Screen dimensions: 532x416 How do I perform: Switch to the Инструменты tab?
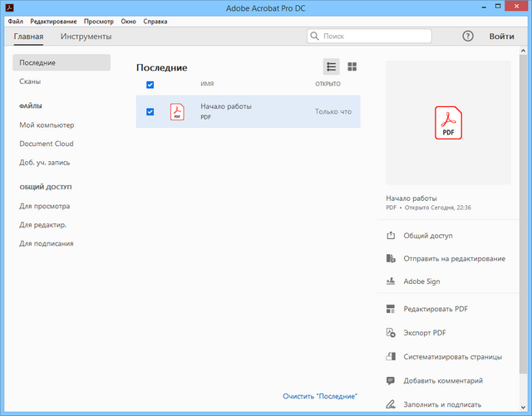[86, 37]
